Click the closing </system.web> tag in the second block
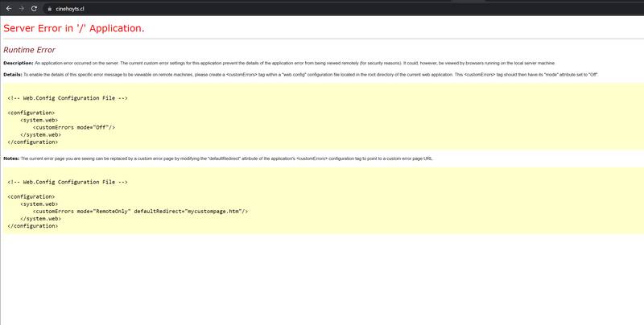This screenshot has width=644, height=325. pyautogui.click(x=40, y=218)
